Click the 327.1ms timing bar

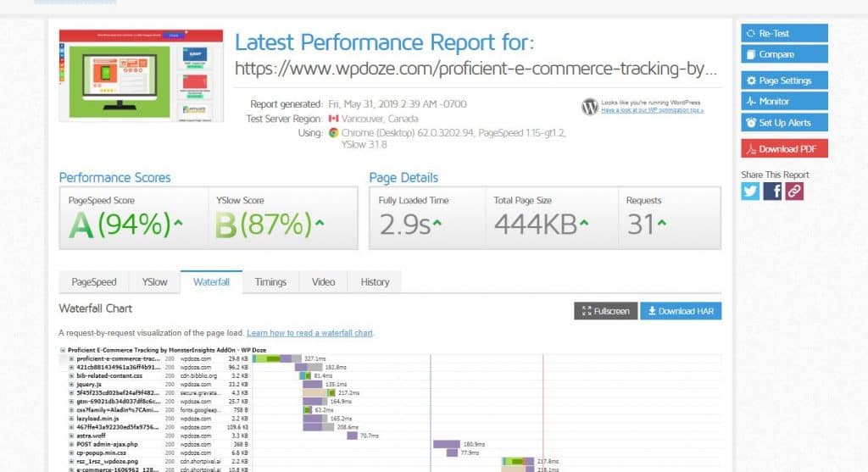pyautogui.click(x=277, y=358)
